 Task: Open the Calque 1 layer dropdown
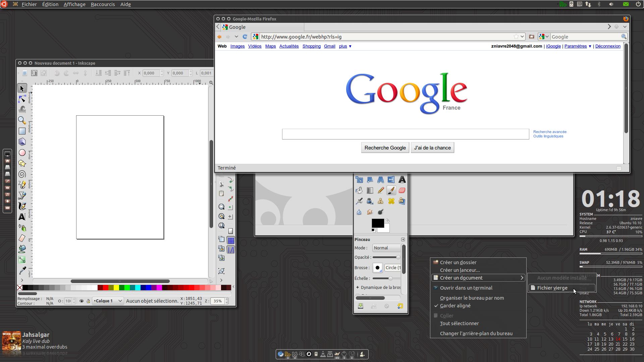coord(108,301)
